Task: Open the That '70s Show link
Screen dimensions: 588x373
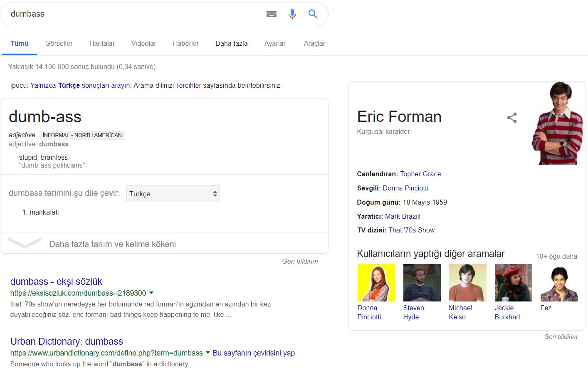Action: coord(411,230)
